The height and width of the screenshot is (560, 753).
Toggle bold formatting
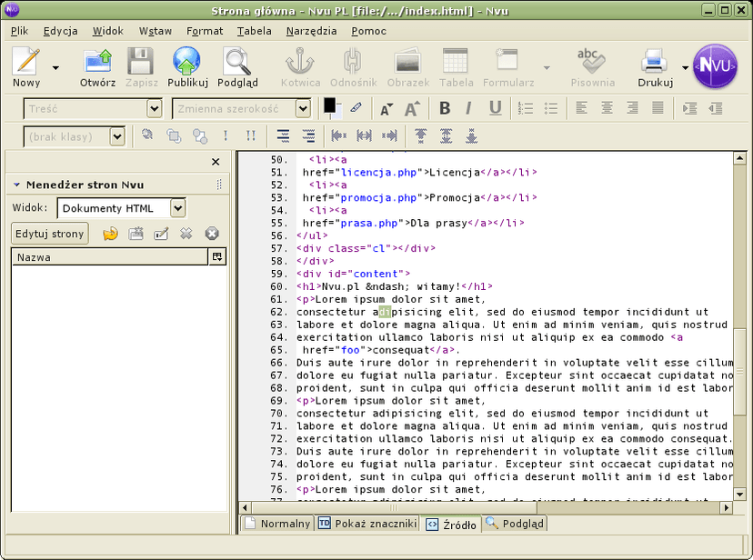coord(445,108)
